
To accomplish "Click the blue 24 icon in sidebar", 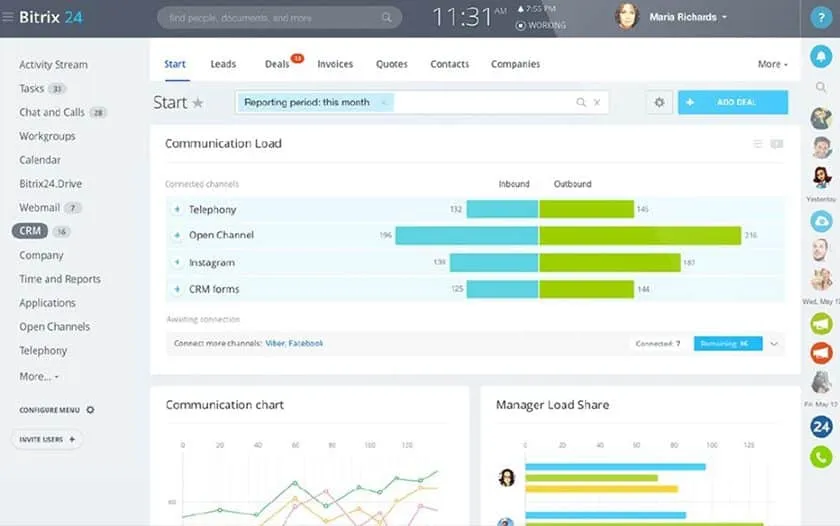I will point(821,427).
